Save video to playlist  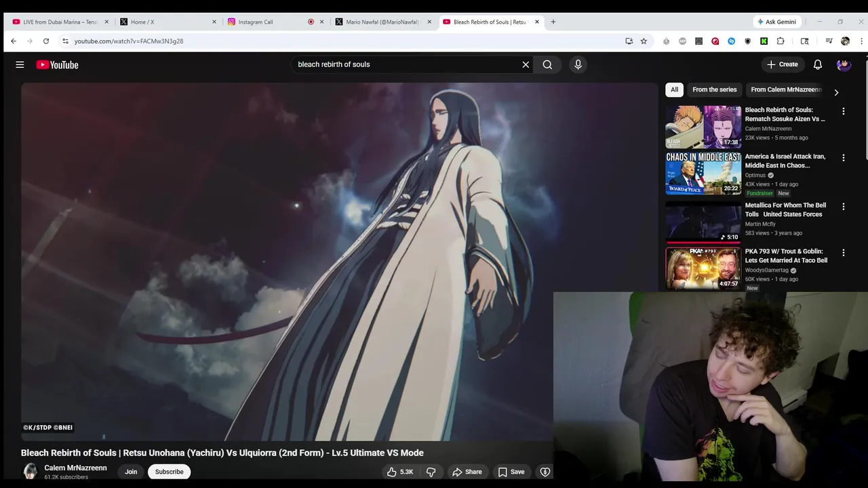[x=511, y=472]
